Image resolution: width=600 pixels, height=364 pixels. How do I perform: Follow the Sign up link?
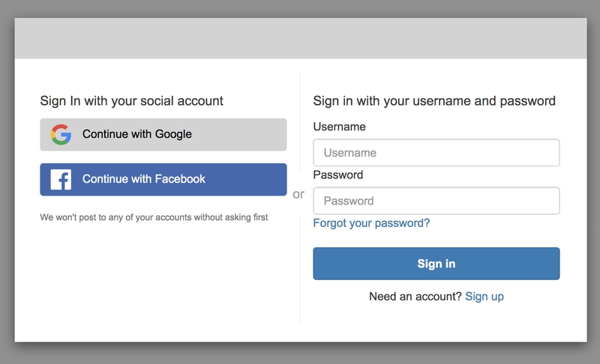point(484,297)
